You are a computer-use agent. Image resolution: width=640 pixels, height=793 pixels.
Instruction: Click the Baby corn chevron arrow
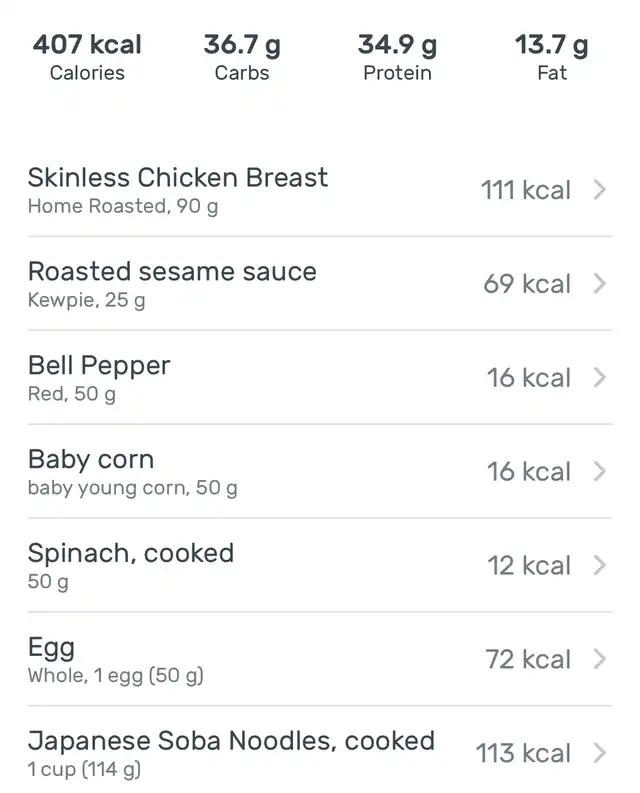pos(600,472)
